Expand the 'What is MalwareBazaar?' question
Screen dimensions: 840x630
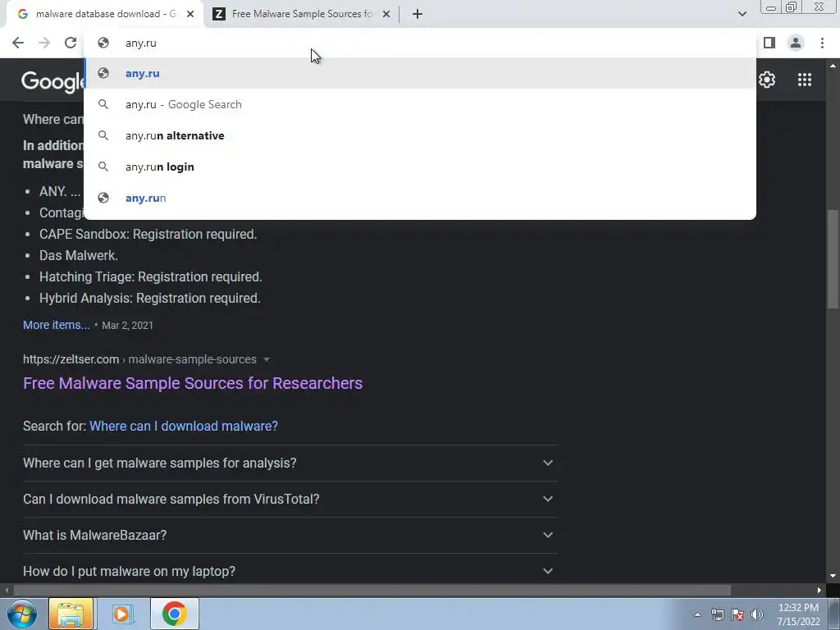[x=290, y=535]
